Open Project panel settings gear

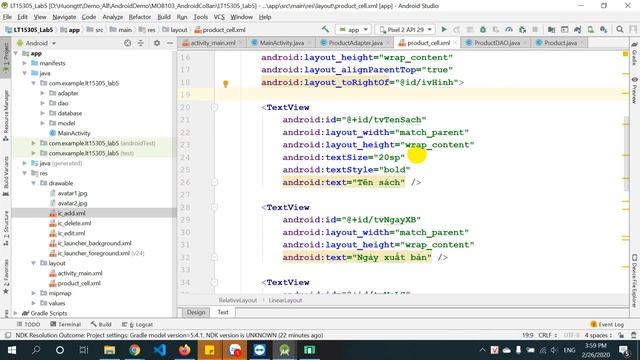(157, 43)
